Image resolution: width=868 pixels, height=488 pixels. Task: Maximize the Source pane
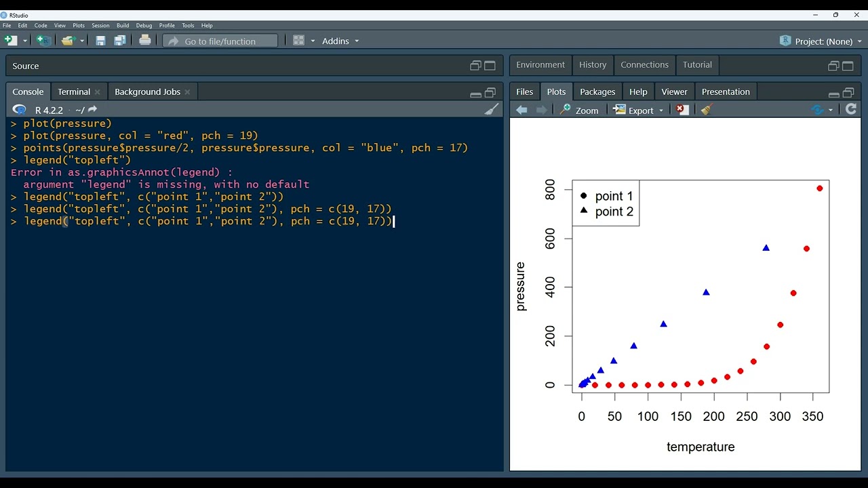(x=490, y=66)
